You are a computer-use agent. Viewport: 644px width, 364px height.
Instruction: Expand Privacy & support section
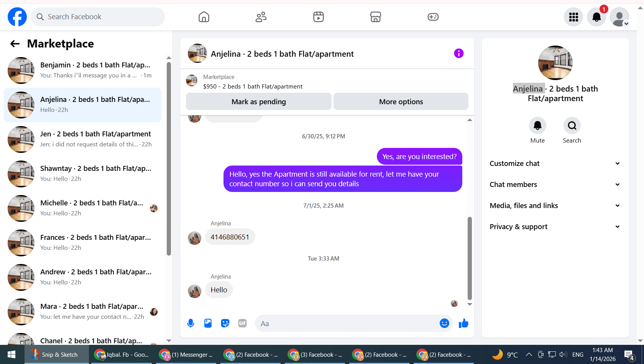(x=555, y=227)
